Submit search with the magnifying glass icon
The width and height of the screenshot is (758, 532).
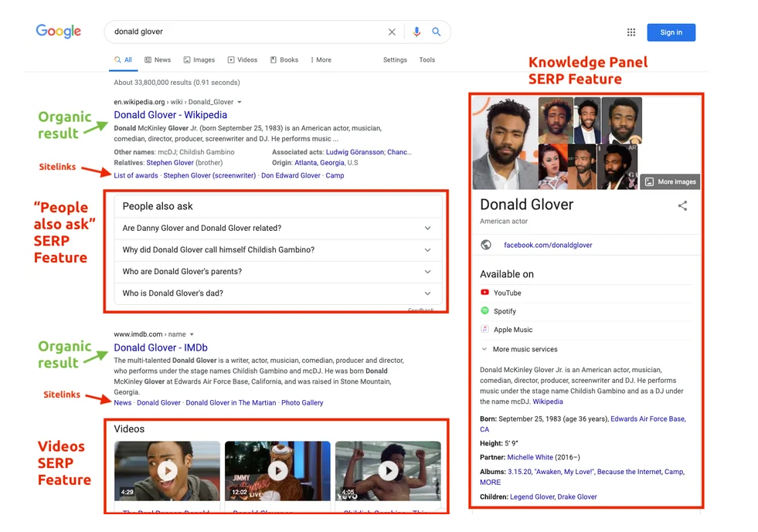pyautogui.click(x=436, y=32)
